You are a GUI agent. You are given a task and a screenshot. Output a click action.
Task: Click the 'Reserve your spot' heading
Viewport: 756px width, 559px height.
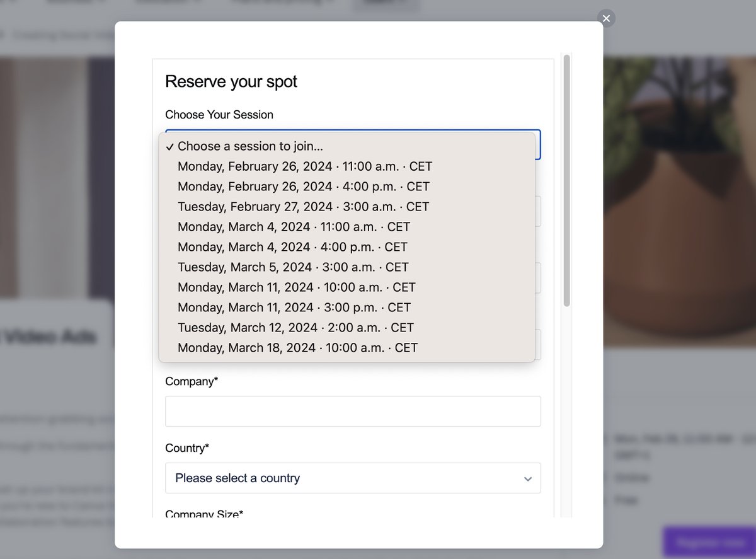231,81
